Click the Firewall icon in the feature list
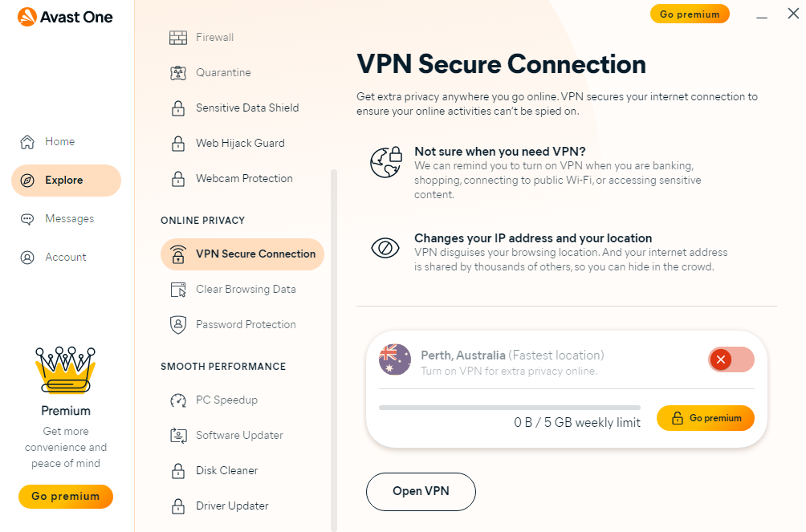Viewport: 806px width, 532px height. 178,38
